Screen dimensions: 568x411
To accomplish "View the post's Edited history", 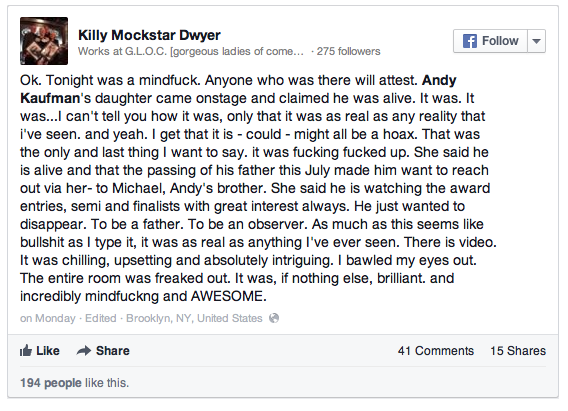I will pos(101,318).
